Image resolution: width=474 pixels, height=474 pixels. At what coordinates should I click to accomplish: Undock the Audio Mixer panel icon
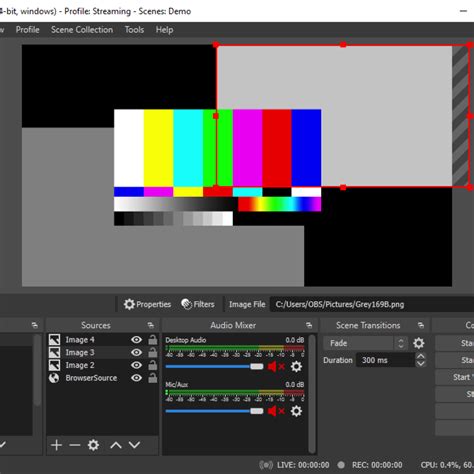point(309,325)
